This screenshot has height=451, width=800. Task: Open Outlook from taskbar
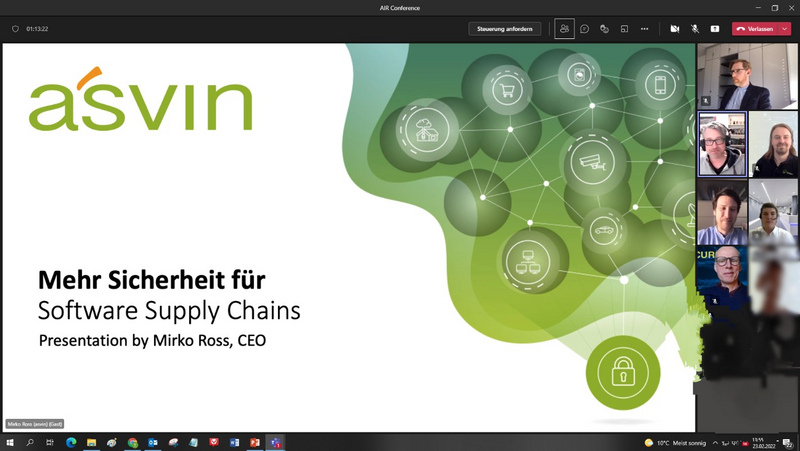pos(153,442)
